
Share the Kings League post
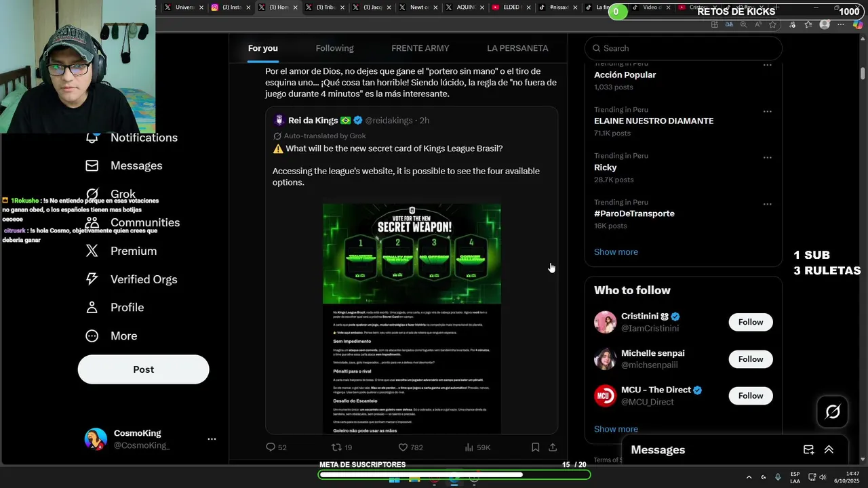553,447
